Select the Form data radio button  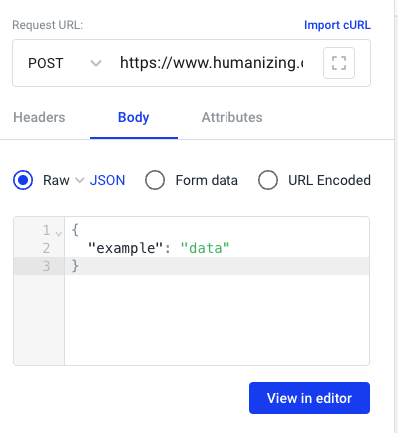tap(155, 180)
